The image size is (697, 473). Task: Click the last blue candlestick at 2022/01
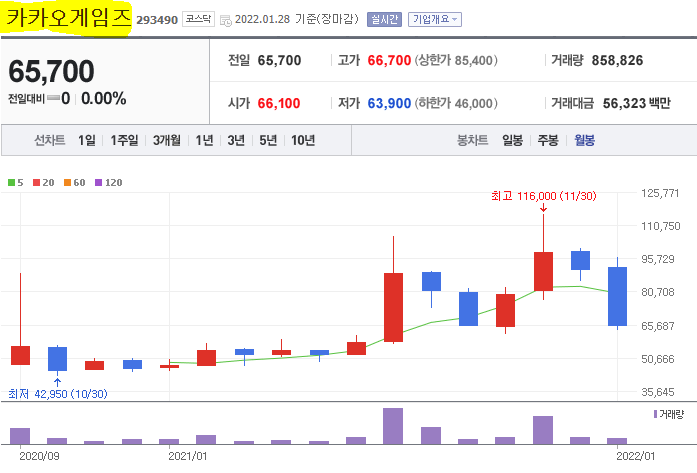[x=617, y=297]
